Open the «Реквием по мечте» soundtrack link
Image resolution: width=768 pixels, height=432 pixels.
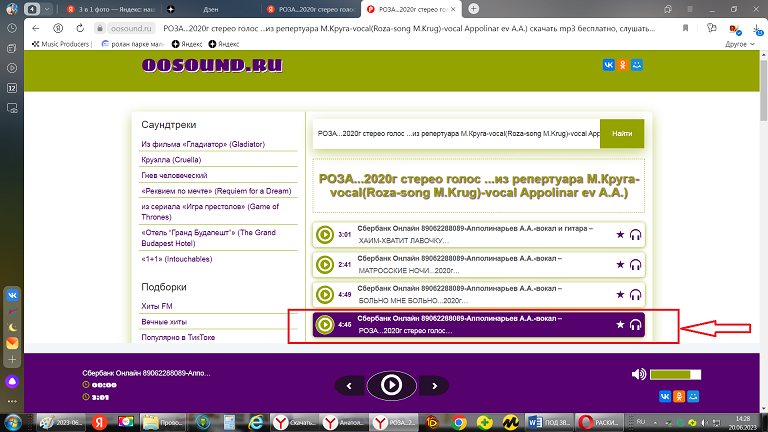pyautogui.click(x=216, y=191)
